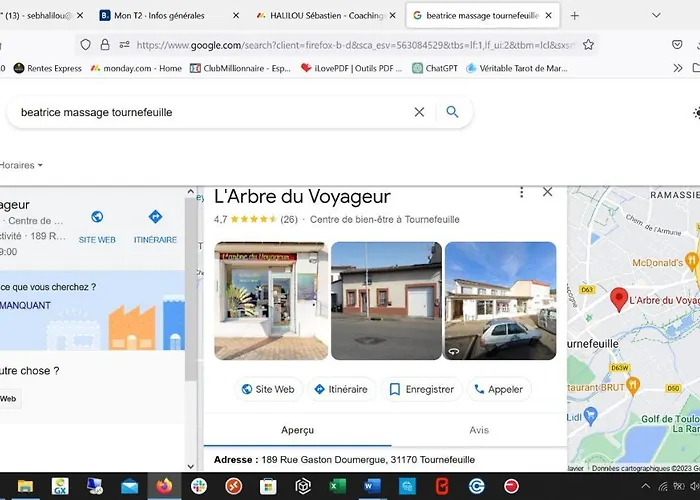Open site permissions icon in address bar
Viewport: 700px width, 500px height.
point(125,45)
